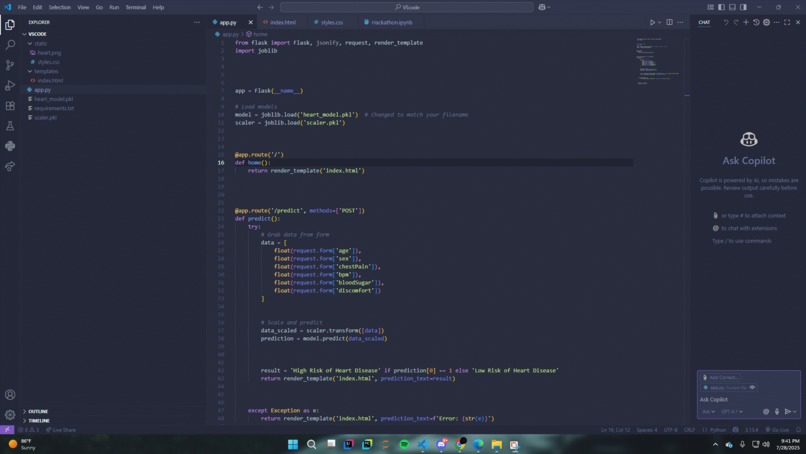Open the Source Control view
806x454 pixels.
pyautogui.click(x=10, y=65)
